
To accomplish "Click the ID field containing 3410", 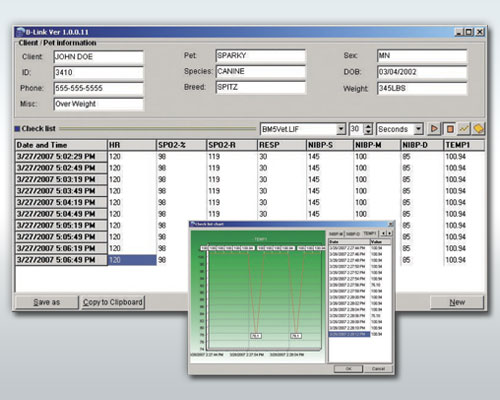I will [x=98, y=73].
